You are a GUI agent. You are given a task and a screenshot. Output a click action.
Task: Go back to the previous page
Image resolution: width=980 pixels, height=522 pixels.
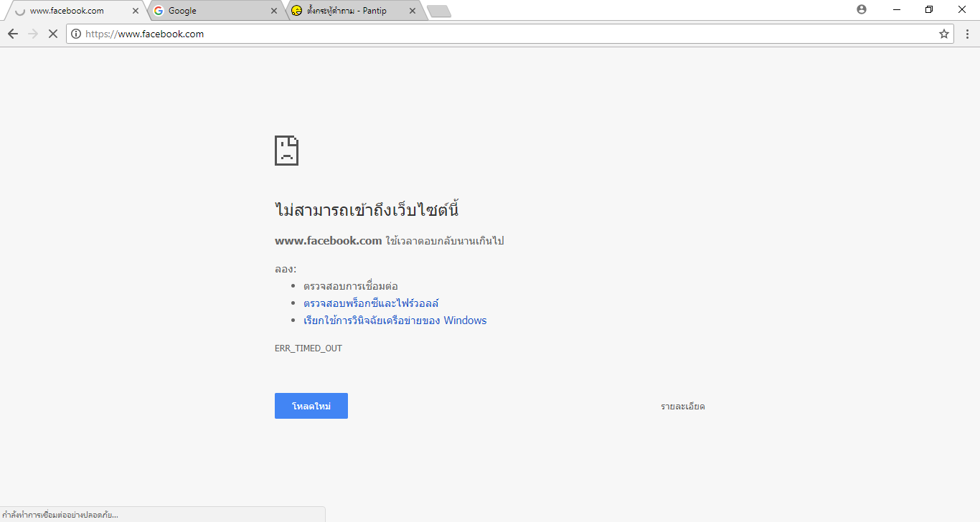click(x=13, y=34)
